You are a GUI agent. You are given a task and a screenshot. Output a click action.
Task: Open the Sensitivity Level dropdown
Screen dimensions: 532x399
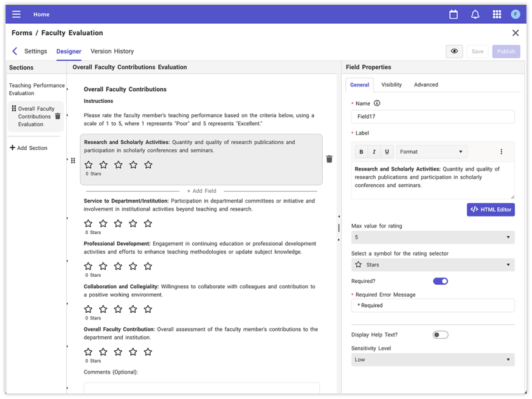click(x=432, y=359)
